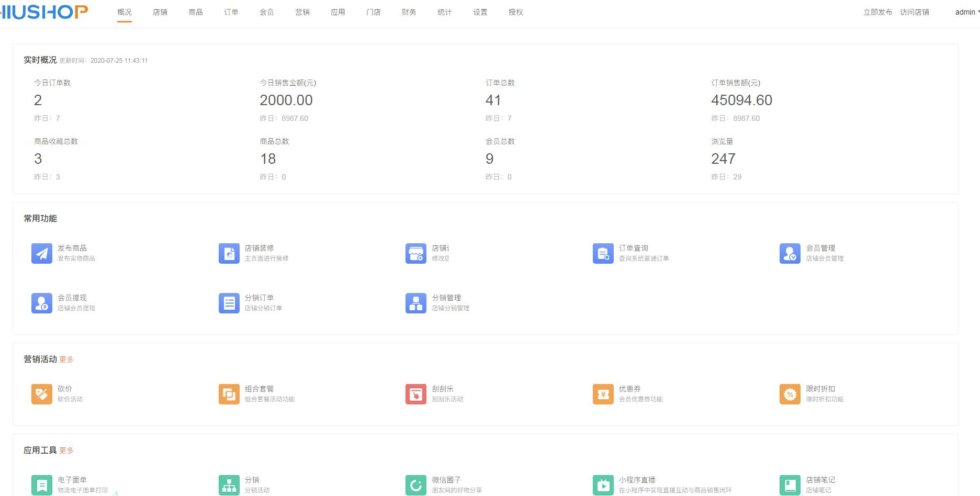This screenshot has height=496, width=980.
Task: Click the 更新时间 2020-07-25 11:43:11 text
Action: point(104,61)
